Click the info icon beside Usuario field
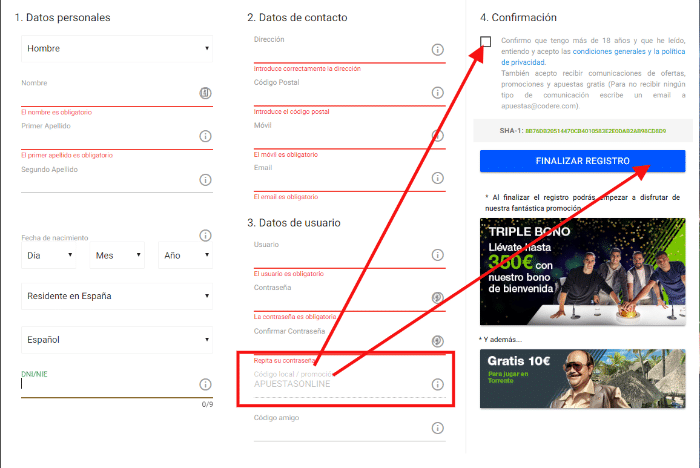 tap(438, 255)
